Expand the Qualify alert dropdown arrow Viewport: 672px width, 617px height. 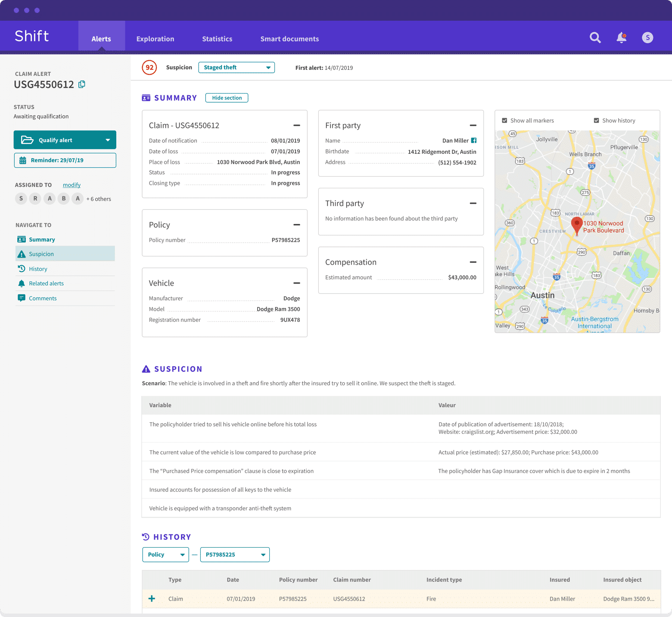pos(108,140)
